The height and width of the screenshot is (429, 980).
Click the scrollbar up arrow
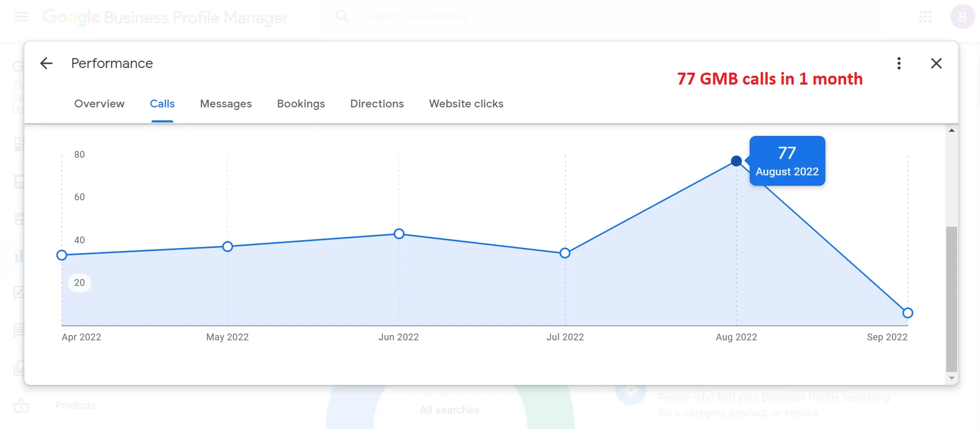pyautogui.click(x=951, y=130)
